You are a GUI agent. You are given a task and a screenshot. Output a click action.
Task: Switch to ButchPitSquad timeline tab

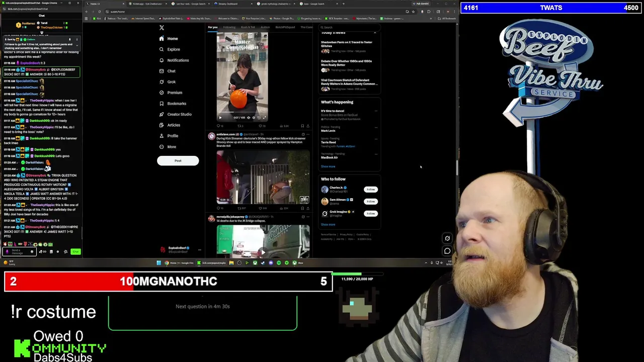(x=285, y=27)
